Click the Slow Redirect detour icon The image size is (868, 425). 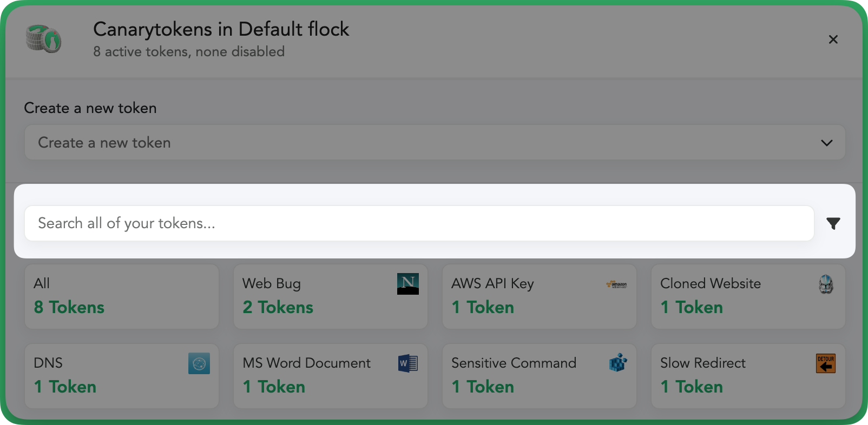click(826, 363)
